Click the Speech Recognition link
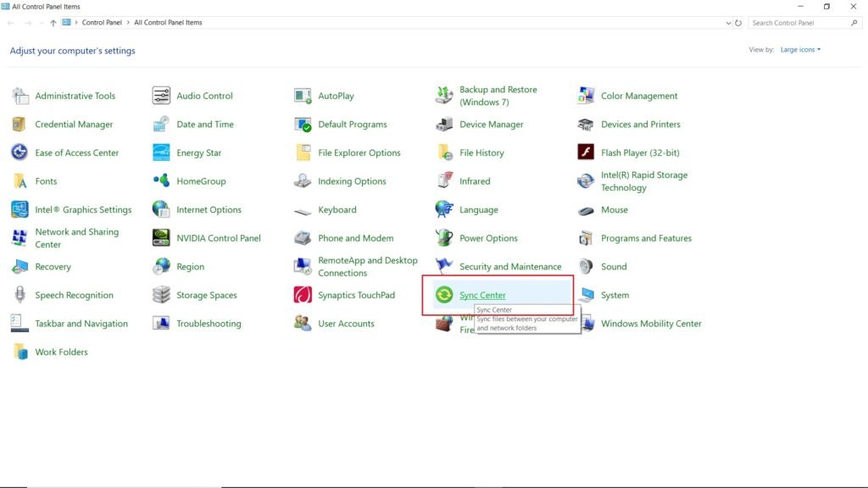Screen dimensions: 868x488 pos(75,295)
